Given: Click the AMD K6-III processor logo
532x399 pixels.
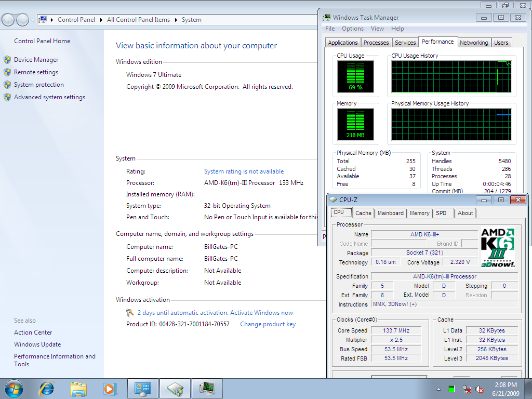Looking at the screenshot, I should pos(498,247).
